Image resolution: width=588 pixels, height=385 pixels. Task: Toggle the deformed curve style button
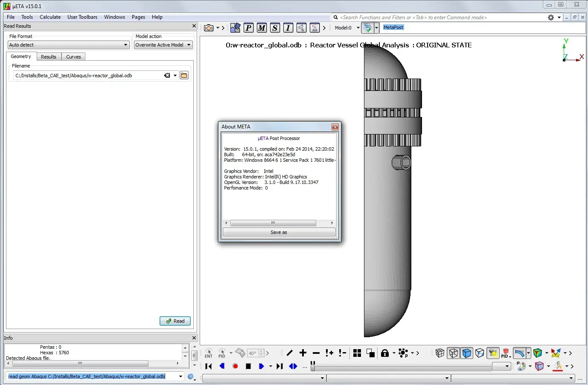[x=519, y=353]
